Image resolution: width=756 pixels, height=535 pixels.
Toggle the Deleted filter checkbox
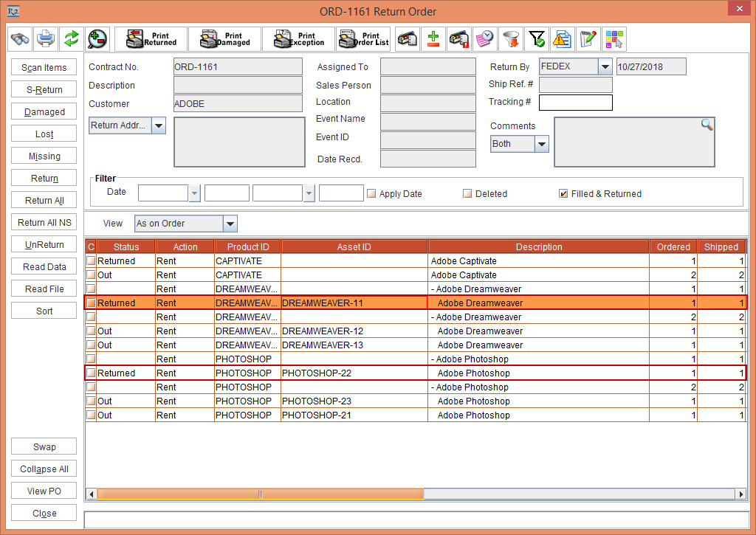pos(467,194)
